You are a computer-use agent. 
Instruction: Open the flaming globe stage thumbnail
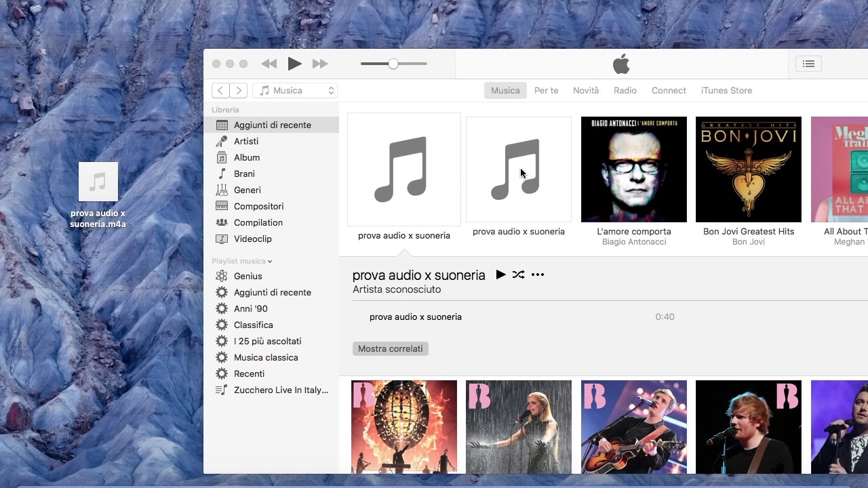404,427
